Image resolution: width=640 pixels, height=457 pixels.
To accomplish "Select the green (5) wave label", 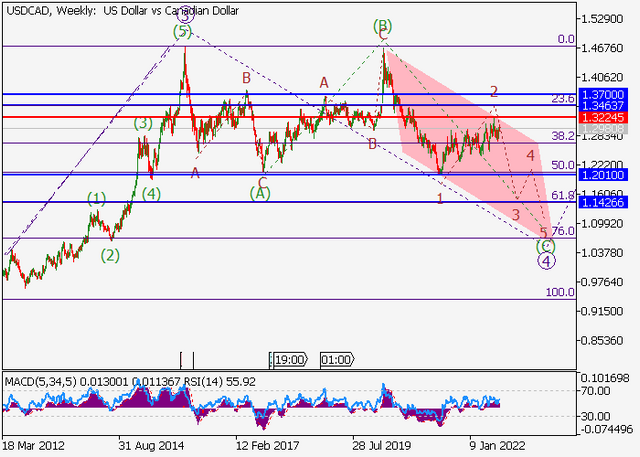I will [x=182, y=31].
